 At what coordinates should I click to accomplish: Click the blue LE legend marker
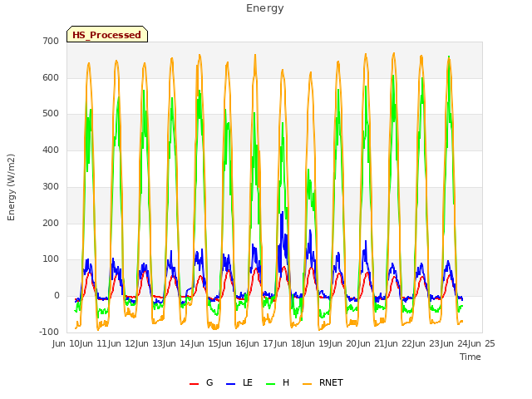tap(230, 384)
